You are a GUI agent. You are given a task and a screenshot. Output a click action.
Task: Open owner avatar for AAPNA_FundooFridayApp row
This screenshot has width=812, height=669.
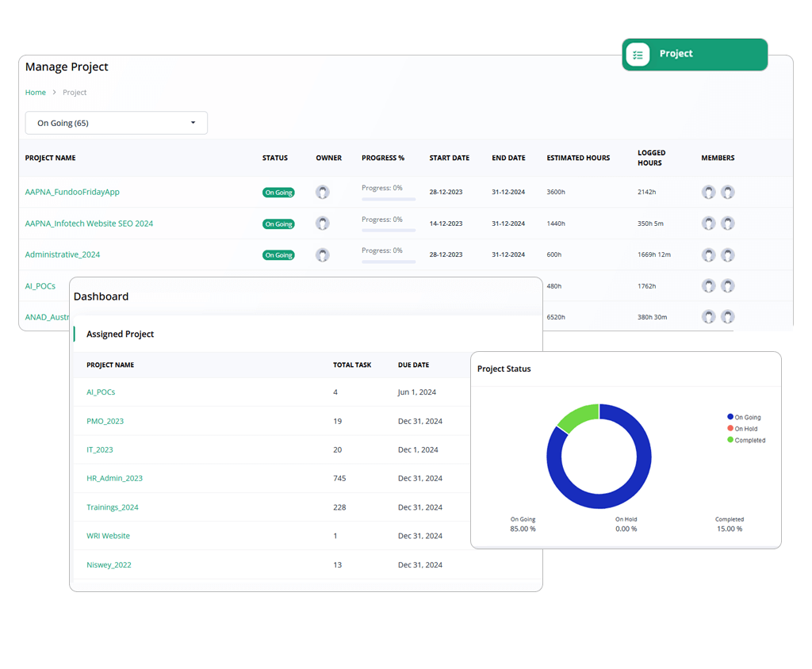pyautogui.click(x=322, y=192)
